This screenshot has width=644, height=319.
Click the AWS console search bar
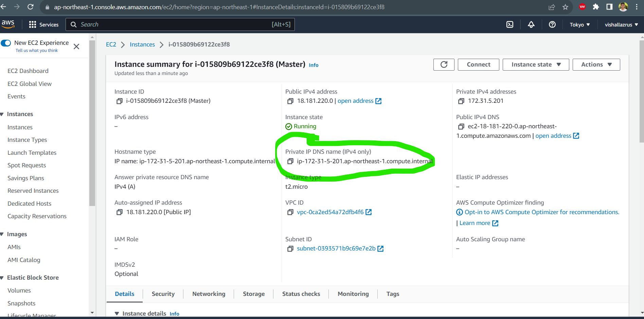[x=180, y=24]
